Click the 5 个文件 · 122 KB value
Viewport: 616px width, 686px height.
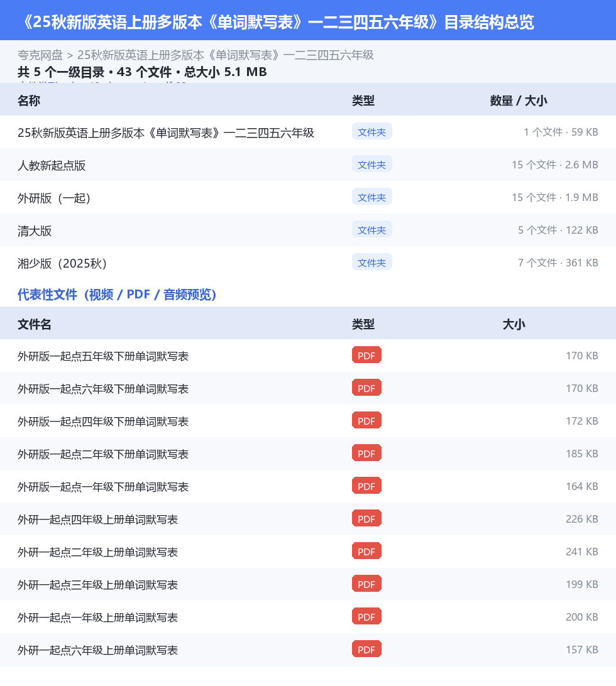[x=558, y=230]
